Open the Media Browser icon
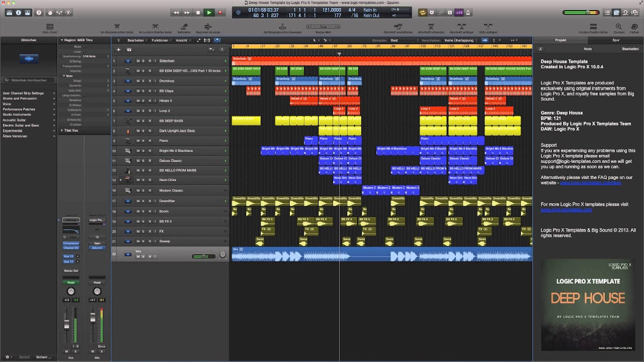 pos(635,13)
